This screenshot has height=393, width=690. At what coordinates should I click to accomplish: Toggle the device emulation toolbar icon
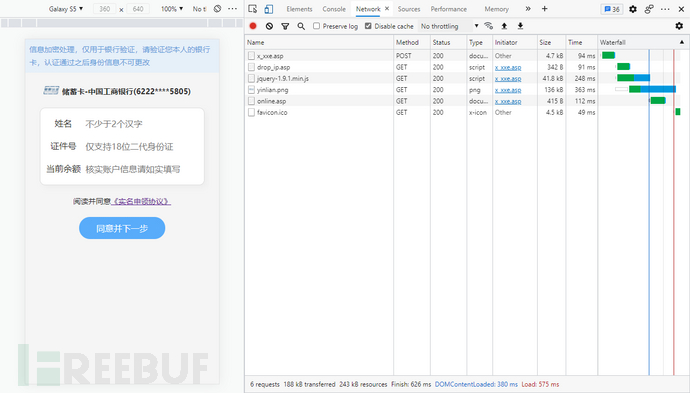(268, 9)
